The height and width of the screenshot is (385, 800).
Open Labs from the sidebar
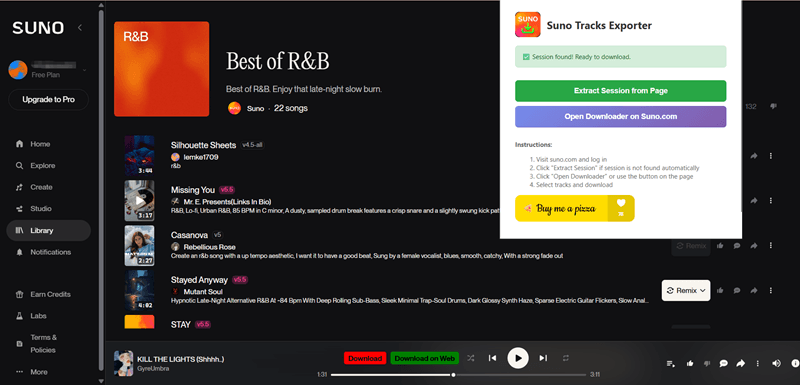coord(38,316)
